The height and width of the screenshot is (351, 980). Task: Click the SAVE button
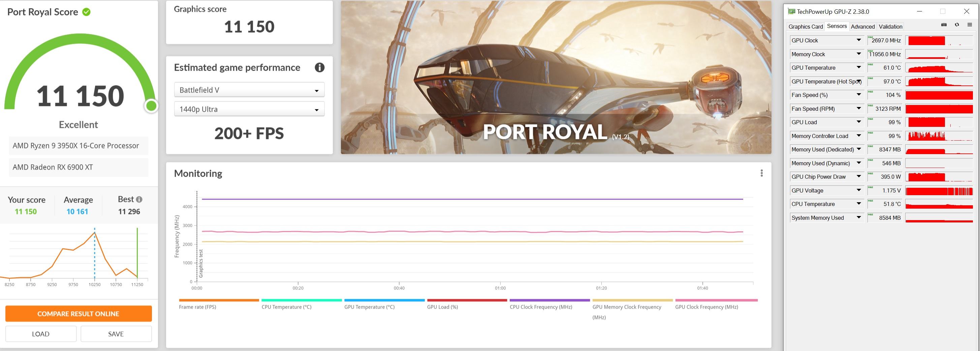coord(116,334)
